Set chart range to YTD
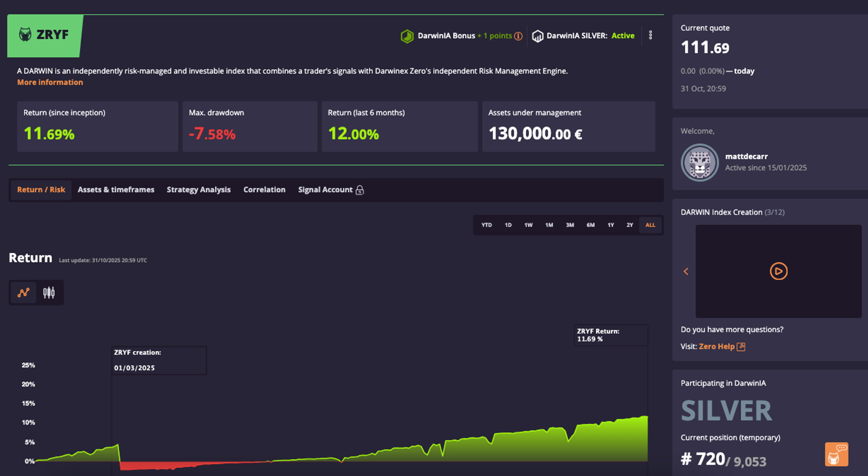 (x=487, y=225)
